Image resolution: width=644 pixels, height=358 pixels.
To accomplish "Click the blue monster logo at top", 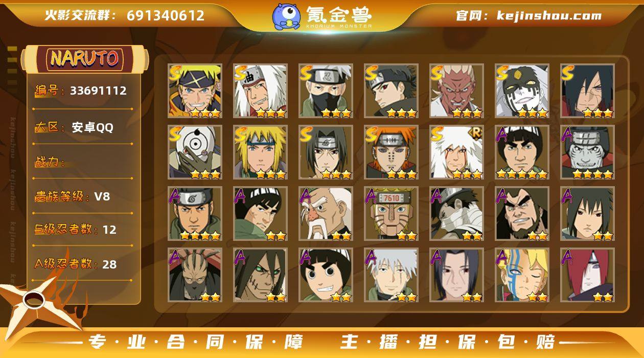I will coord(286,16).
